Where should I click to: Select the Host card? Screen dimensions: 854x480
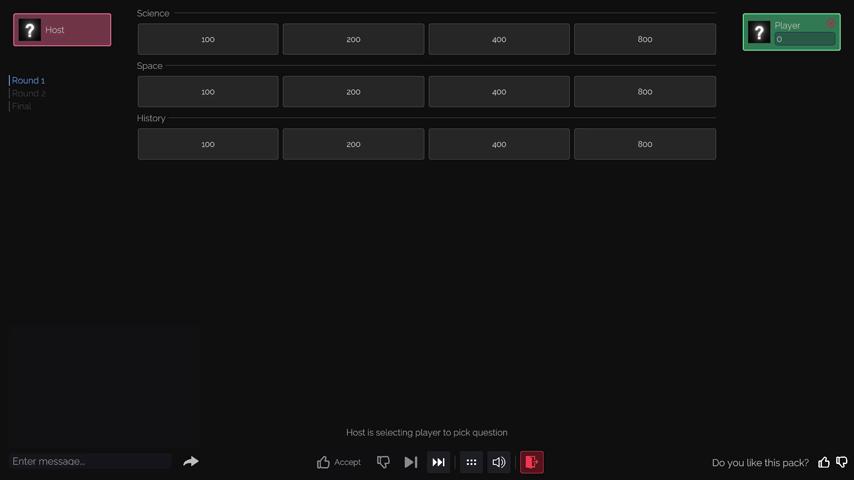click(62, 29)
